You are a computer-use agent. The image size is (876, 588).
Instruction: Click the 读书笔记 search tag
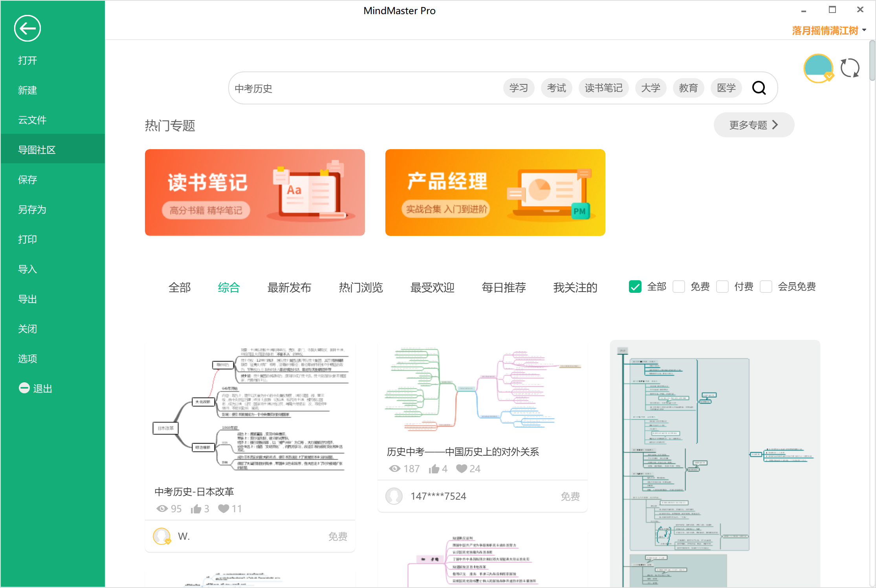pos(603,88)
